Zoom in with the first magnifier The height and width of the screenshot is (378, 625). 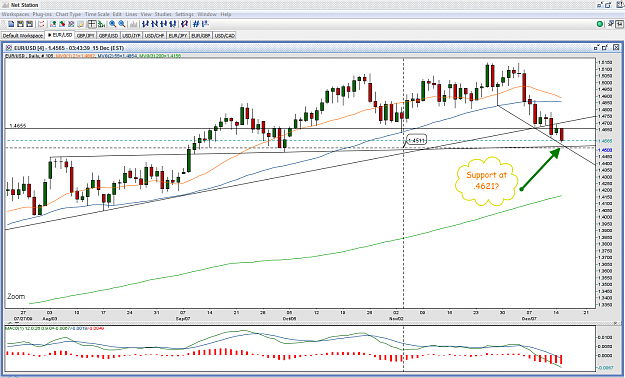coord(113,24)
